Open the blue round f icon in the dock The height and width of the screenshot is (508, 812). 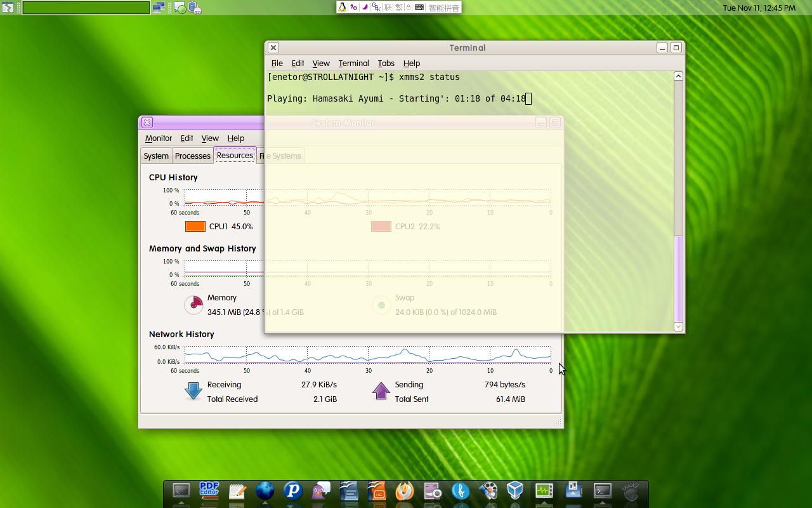click(x=461, y=491)
